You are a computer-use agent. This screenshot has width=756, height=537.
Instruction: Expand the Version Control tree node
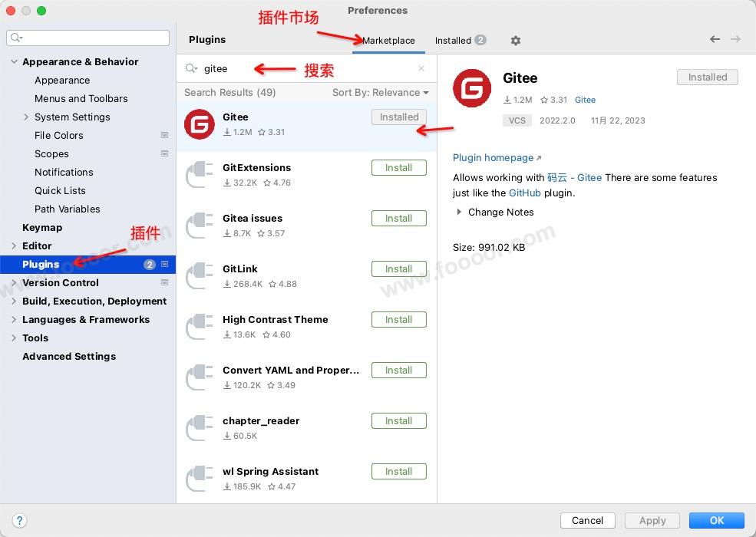15,282
